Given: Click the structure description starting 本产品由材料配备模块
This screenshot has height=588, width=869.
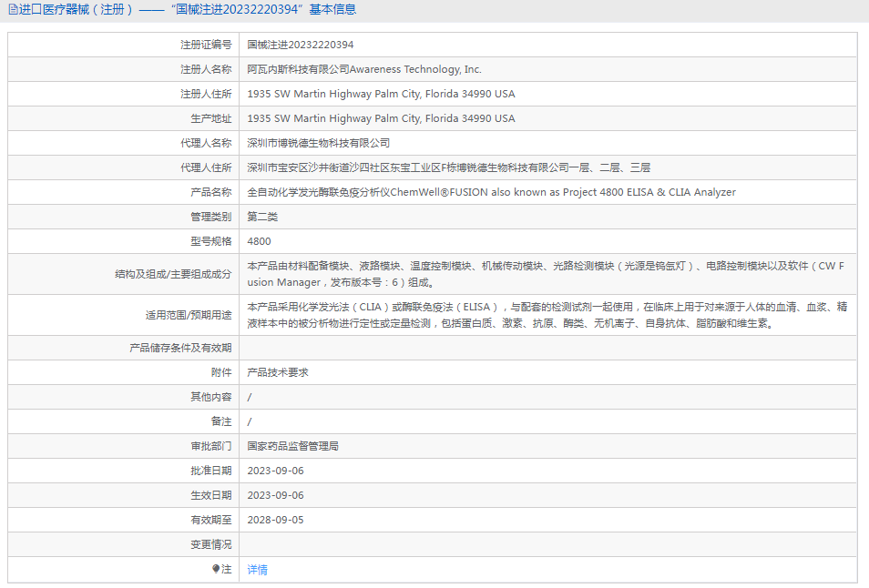Looking at the screenshot, I should 546,274.
